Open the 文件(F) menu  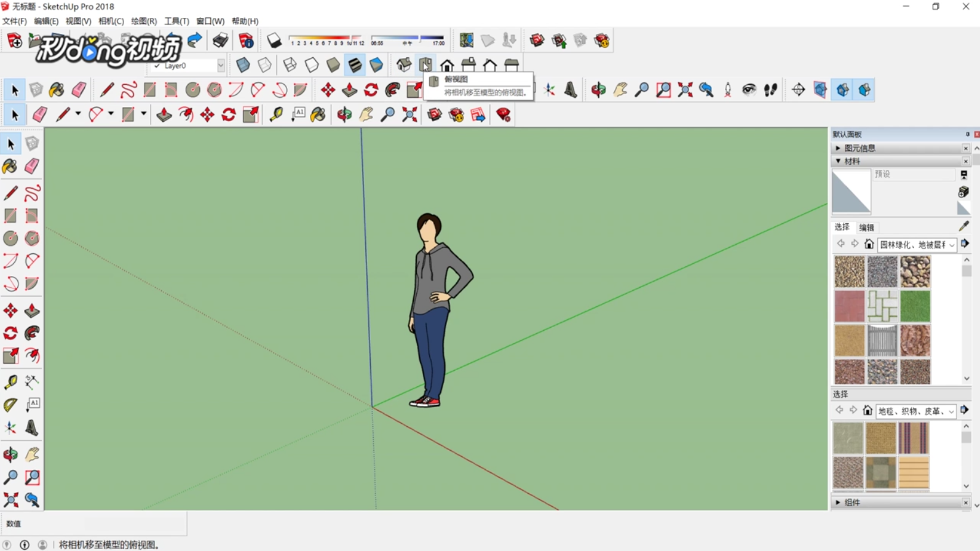point(14,21)
